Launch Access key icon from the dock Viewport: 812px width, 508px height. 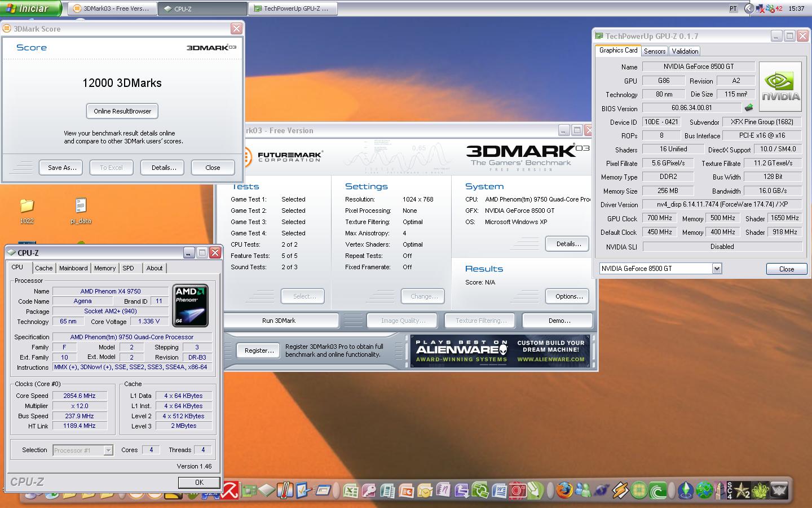[368, 491]
